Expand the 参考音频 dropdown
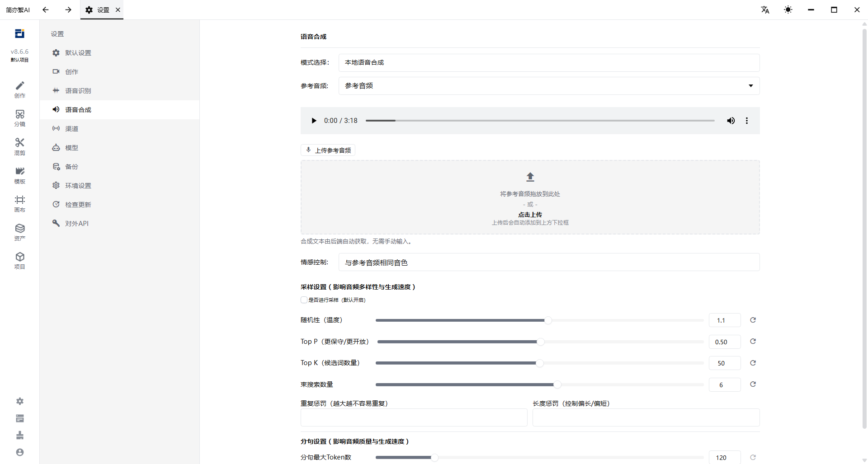This screenshot has height=464, width=868. coord(549,86)
